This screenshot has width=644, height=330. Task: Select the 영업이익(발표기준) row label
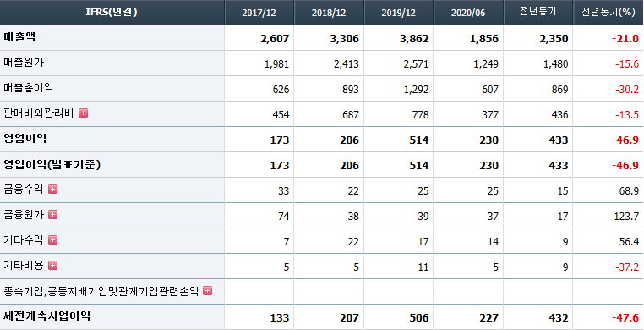point(52,164)
